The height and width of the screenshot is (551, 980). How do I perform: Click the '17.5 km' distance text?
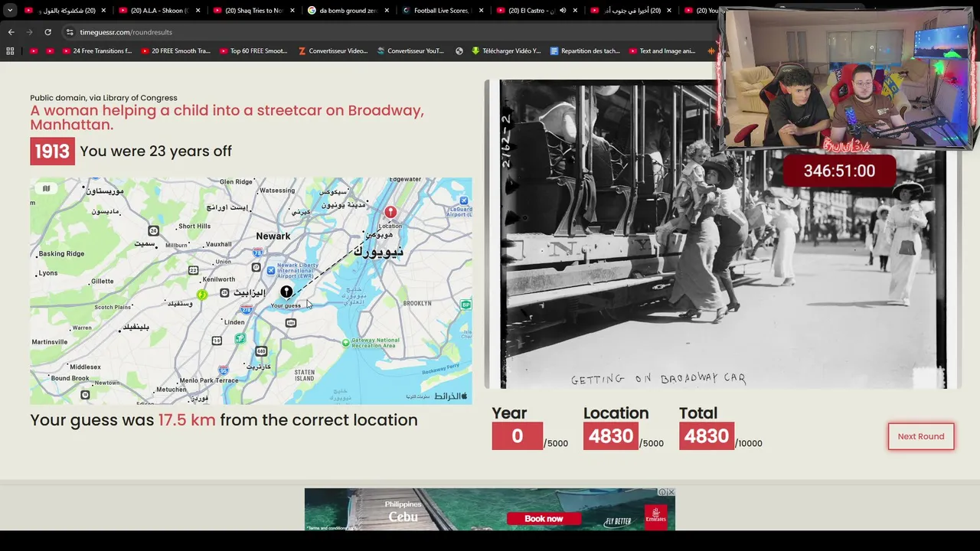187,420
